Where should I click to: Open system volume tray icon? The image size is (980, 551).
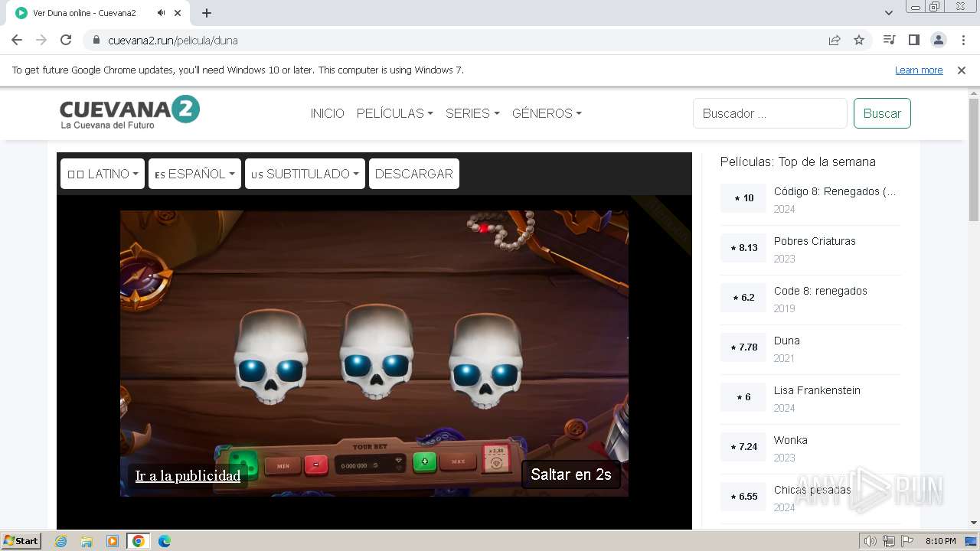870,541
